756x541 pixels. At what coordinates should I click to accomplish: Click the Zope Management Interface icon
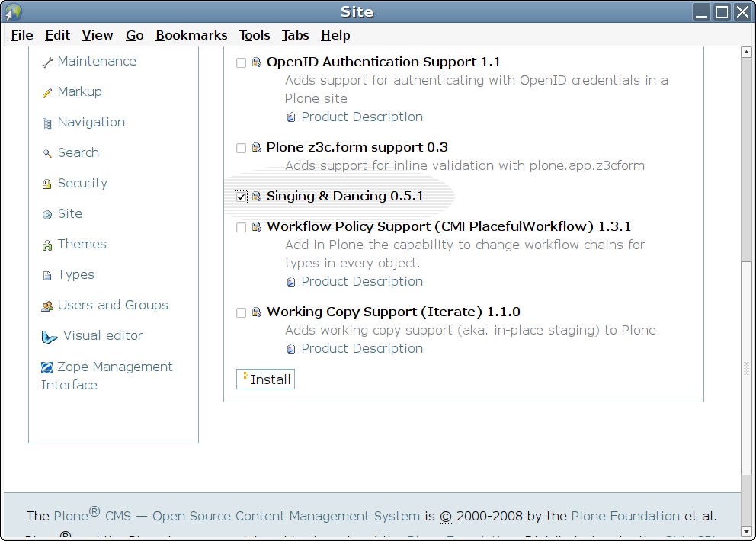pyautogui.click(x=47, y=367)
